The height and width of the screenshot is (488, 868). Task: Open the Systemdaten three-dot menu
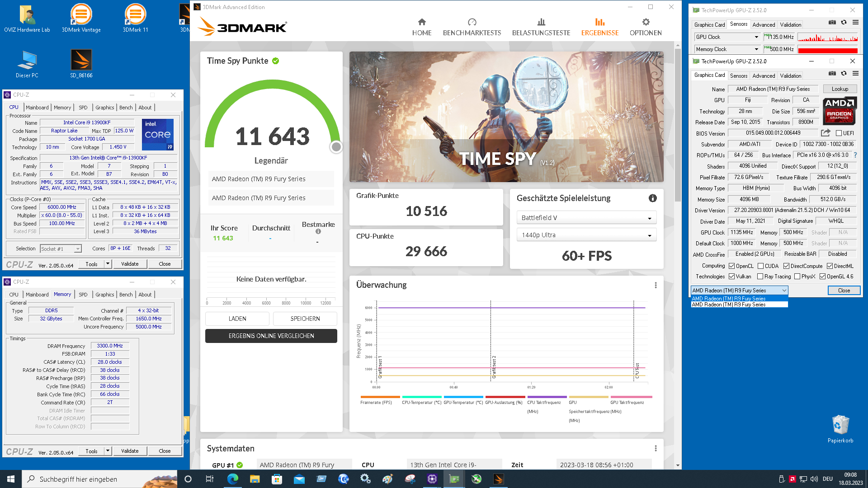656,448
